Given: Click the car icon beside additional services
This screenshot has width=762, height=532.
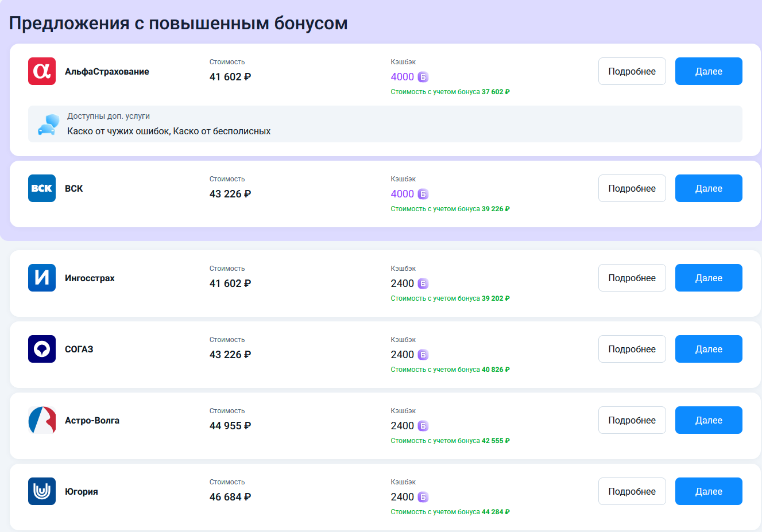Looking at the screenshot, I should click(48, 125).
